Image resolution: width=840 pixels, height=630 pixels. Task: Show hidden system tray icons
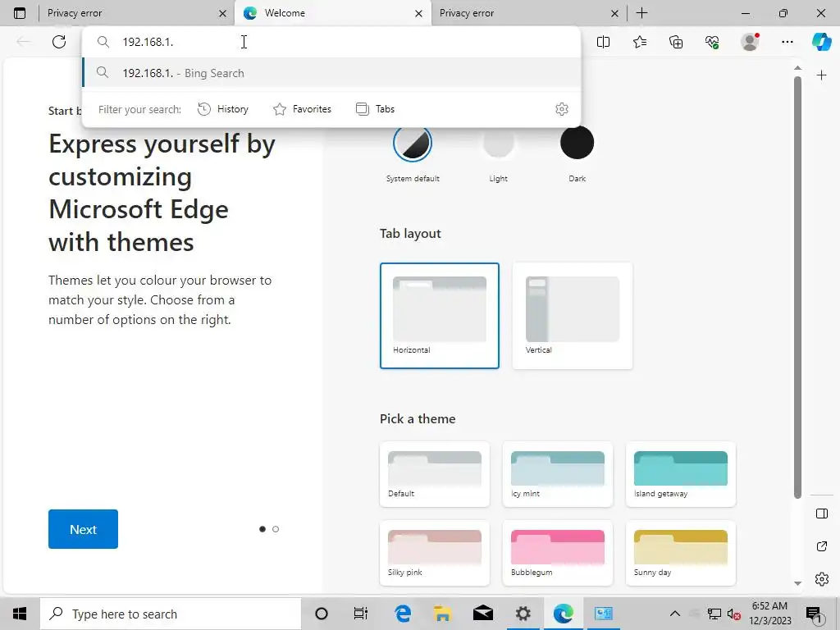pyautogui.click(x=675, y=614)
